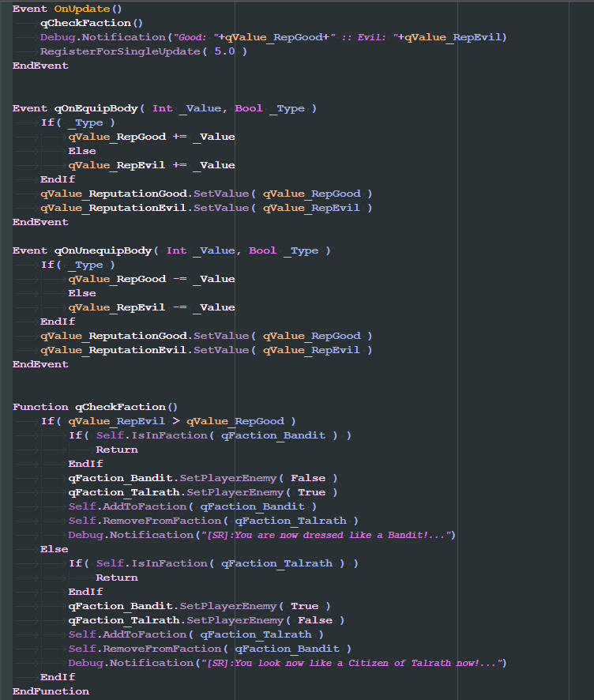This screenshot has height=700, width=594.
Task: Click Debug.Notification line with "Good: " string
Action: coord(273,37)
